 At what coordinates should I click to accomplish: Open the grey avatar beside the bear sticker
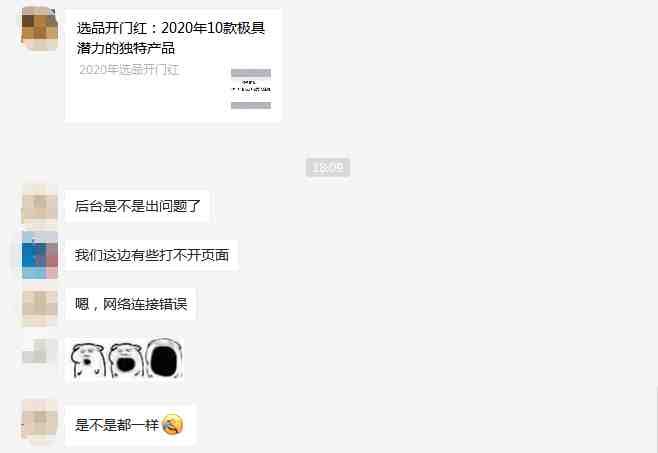(39, 353)
